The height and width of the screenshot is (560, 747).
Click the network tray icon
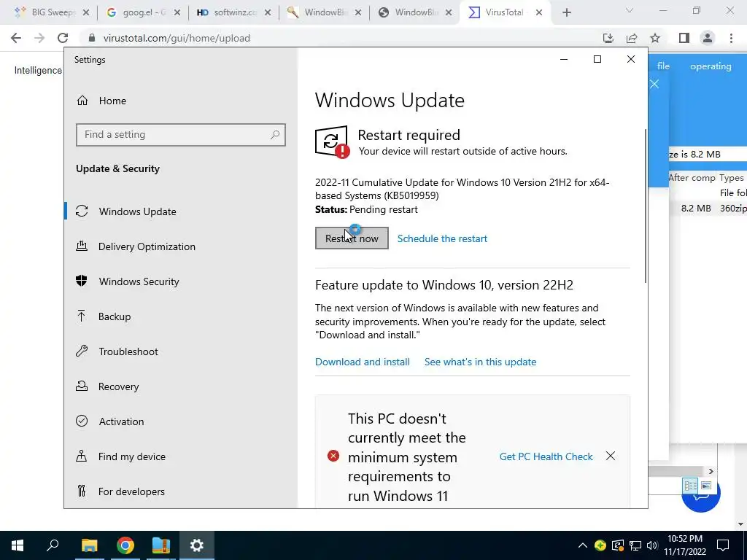(x=635, y=545)
